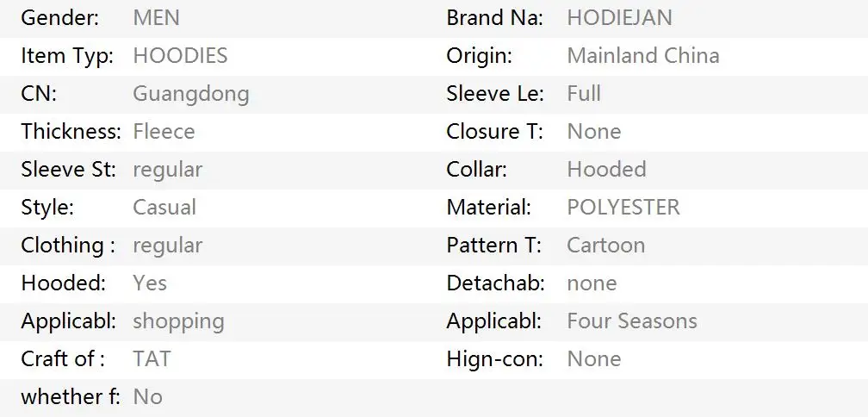This screenshot has height=417, width=868.
Task: Select the HODIEJAN brand name text
Action: pyautogui.click(x=619, y=18)
